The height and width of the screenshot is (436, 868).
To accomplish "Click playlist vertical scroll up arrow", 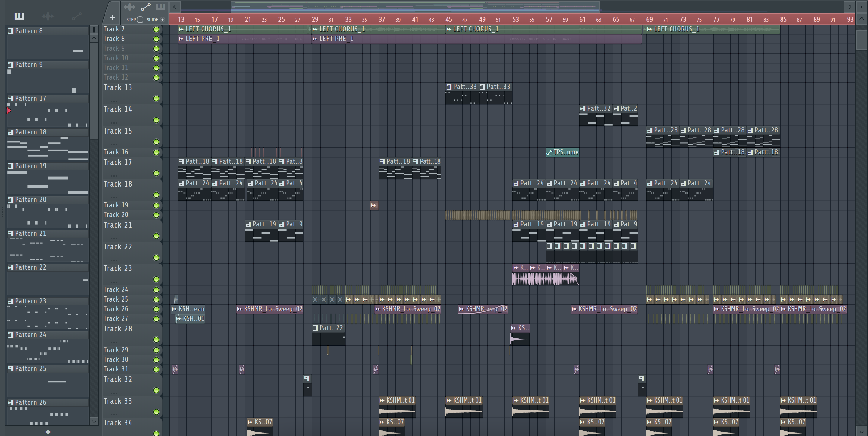I will (861, 19).
